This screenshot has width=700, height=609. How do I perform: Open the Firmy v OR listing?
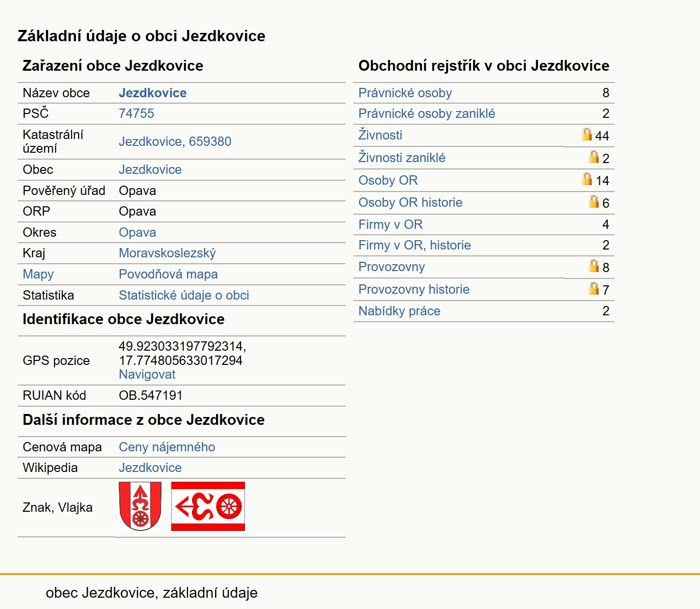(x=391, y=224)
